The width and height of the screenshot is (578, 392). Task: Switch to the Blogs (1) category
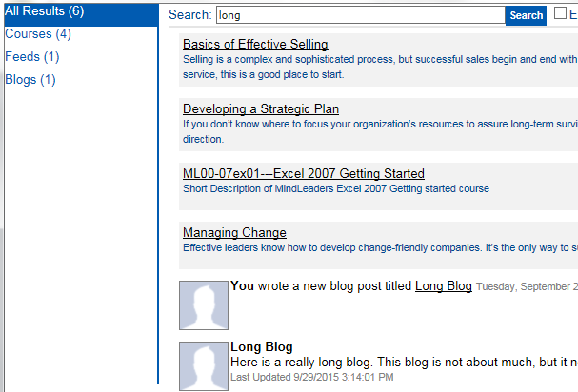pos(30,80)
